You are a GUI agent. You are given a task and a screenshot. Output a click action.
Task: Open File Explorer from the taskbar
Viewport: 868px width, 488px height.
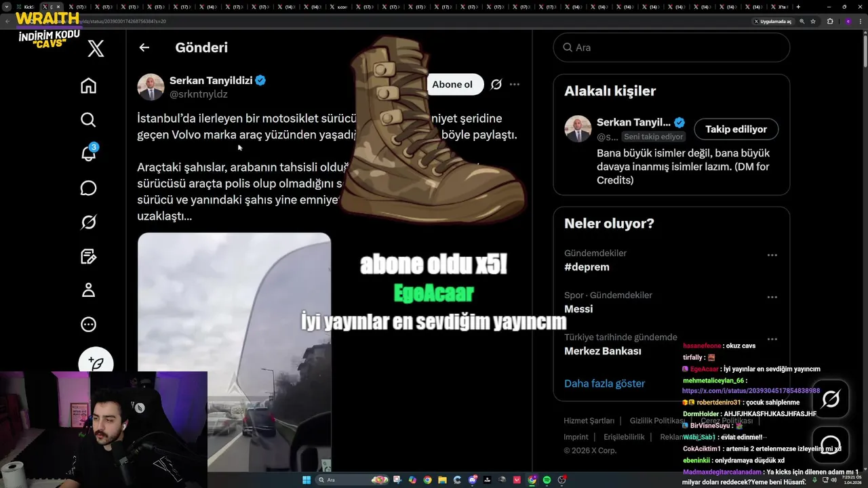pyautogui.click(x=442, y=480)
